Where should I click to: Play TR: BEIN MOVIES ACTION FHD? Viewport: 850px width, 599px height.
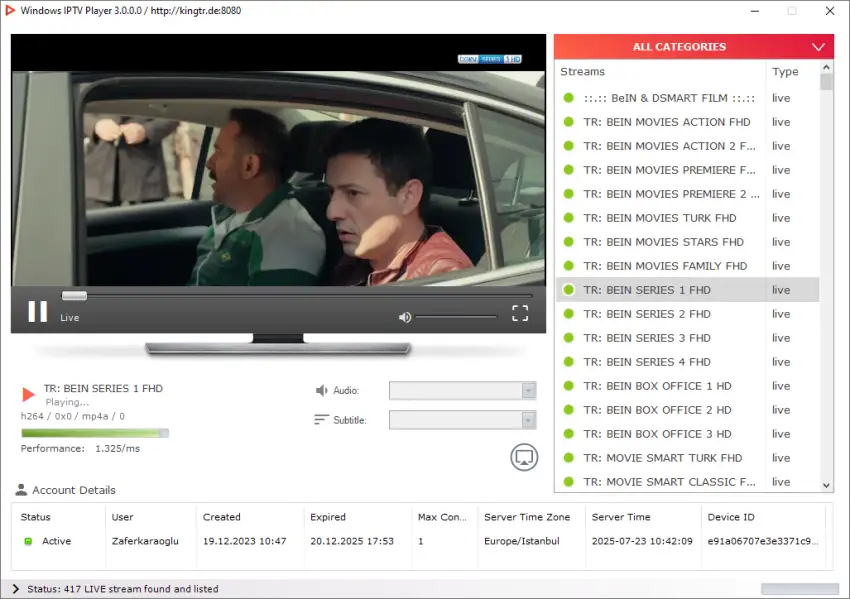click(x=687, y=122)
